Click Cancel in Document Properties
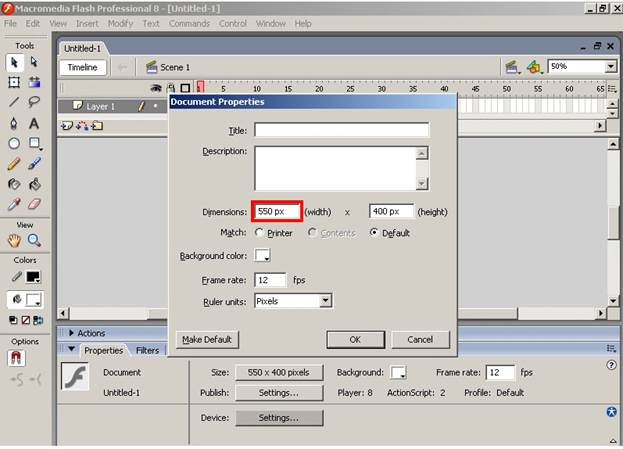This screenshot has width=623, height=449. click(420, 340)
